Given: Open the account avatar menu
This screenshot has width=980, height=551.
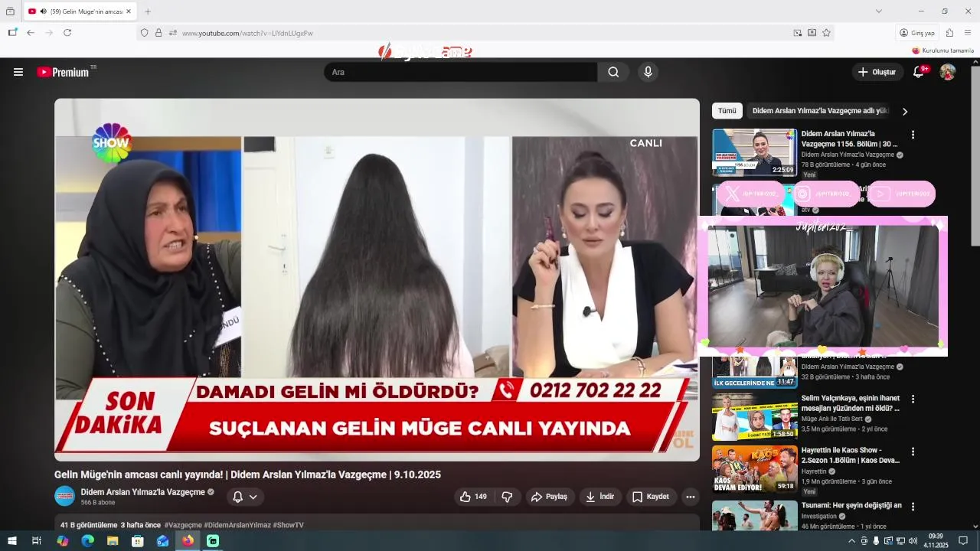Looking at the screenshot, I should point(948,72).
